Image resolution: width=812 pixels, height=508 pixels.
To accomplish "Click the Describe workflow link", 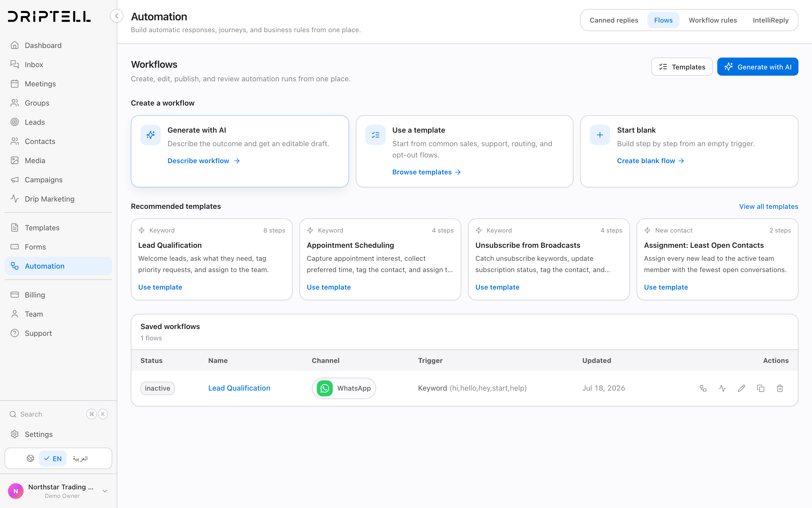I will tap(204, 161).
